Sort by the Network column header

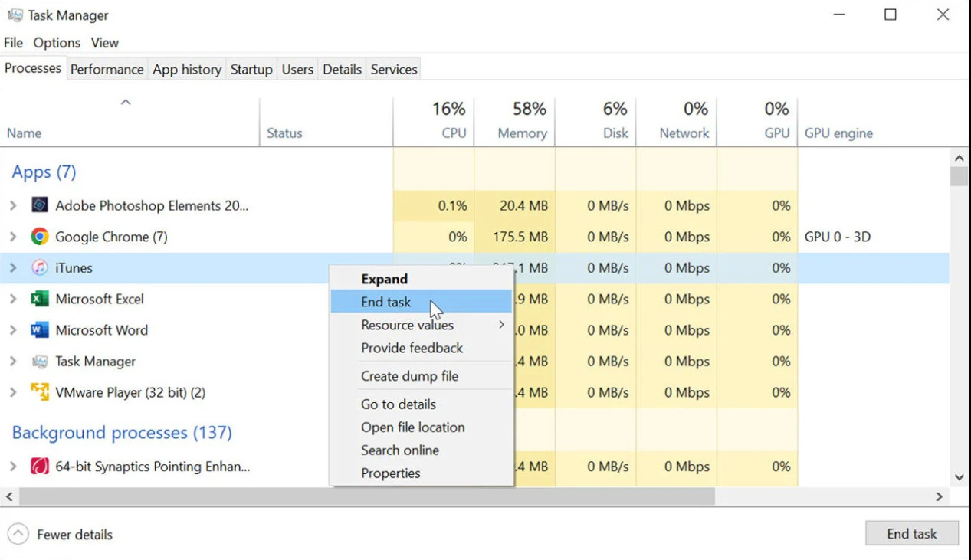pos(677,122)
